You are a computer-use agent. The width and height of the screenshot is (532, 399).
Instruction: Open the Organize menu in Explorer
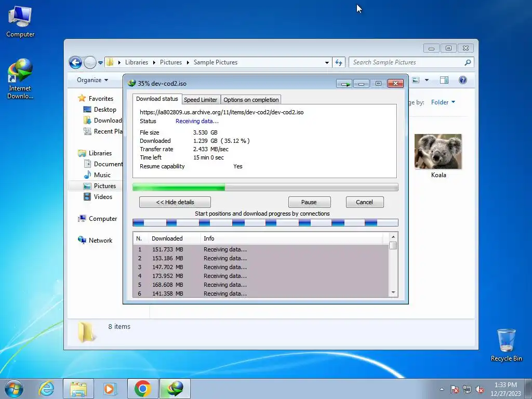point(92,80)
